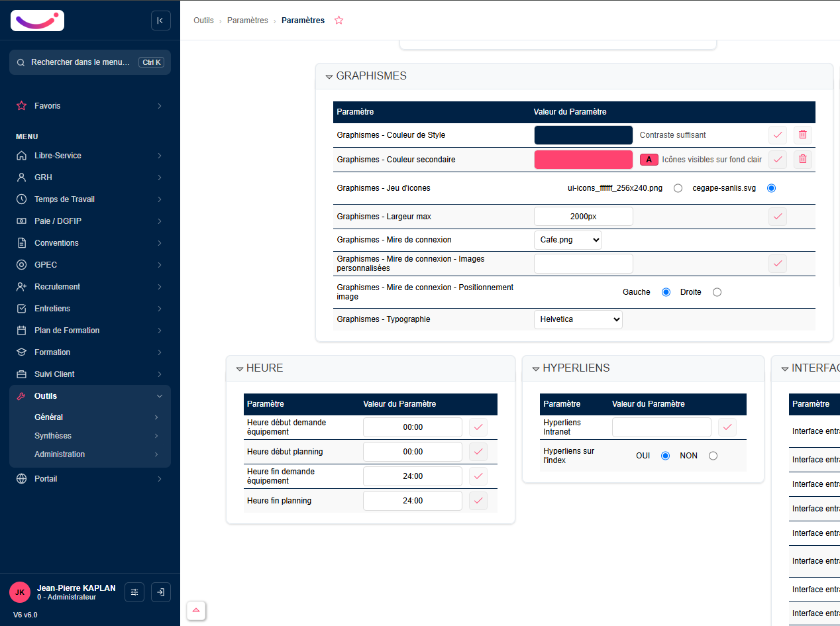Viewport: 840px width, 626px height.
Task: Add this page to favorites via star icon
Action: 339,21
